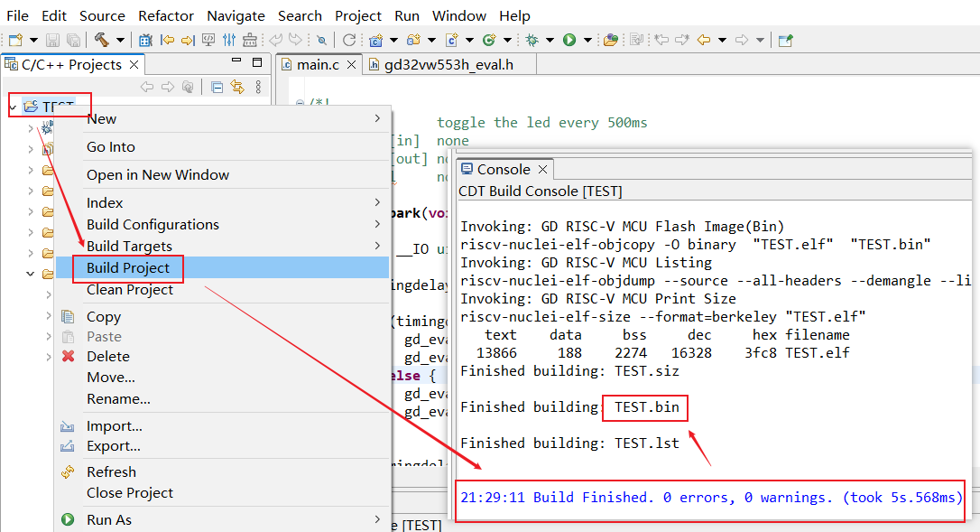Click the Collapse All icon in Projects panel
Viewport: 980px width, 532px height.
[x=217, y=87]
